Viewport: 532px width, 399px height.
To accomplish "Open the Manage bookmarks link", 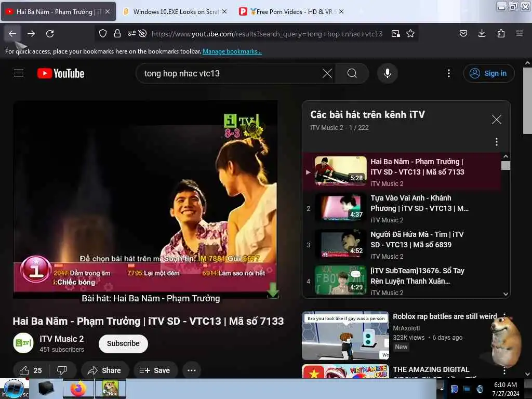I will coord(232,51).
